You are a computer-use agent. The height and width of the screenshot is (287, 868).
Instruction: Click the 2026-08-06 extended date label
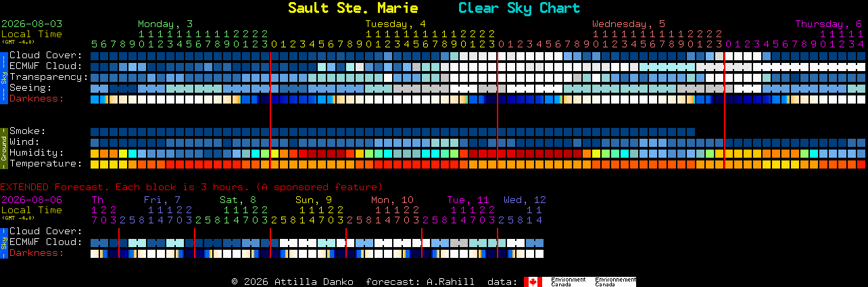tap(32, 200)
